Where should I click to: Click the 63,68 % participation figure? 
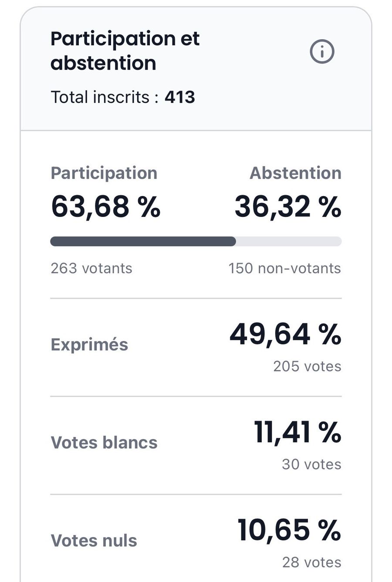(x=106, y=206)
